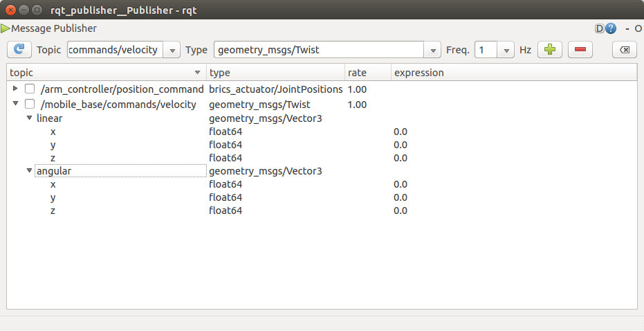The height and width of the screenshot is (331, 644).
Task: Enable the /arm_controller/position_command checkbox
Action: pyautogui.click(x=30, y=89)
